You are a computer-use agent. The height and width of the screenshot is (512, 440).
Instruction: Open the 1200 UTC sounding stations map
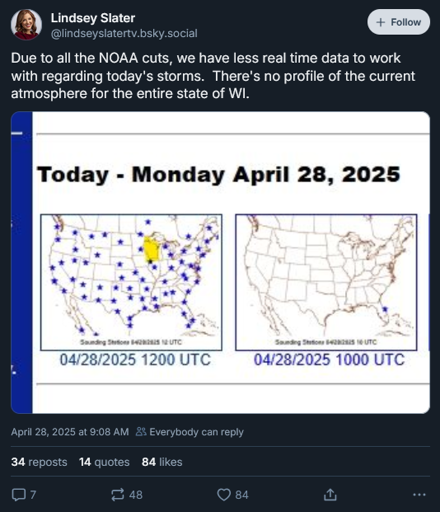[x=131, y=282]
